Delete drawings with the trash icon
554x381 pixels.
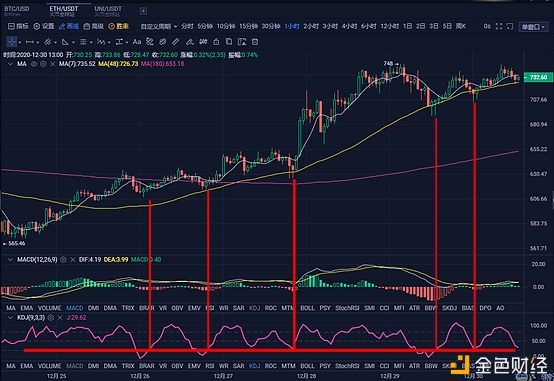[255, 42]
